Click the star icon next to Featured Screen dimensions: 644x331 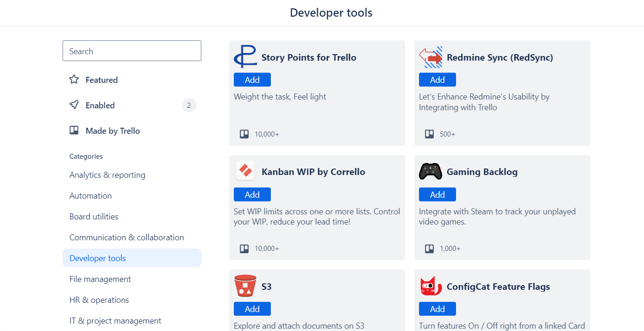74,80
